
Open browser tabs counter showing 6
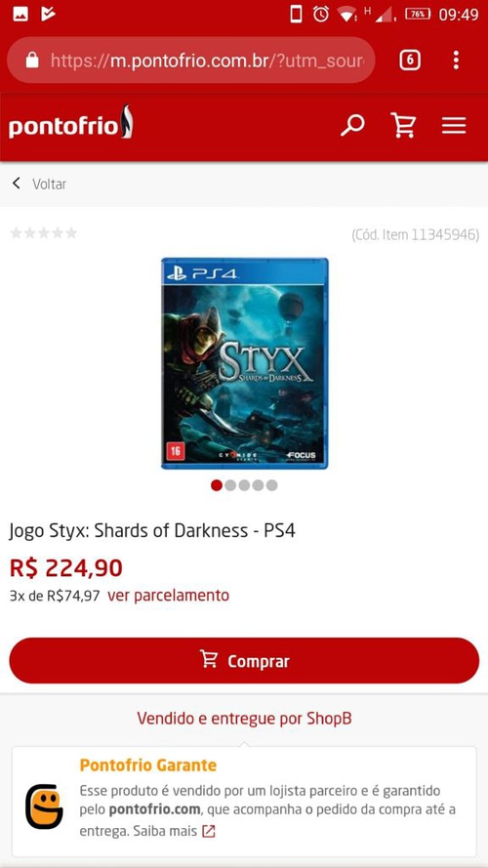click(410, 60)
